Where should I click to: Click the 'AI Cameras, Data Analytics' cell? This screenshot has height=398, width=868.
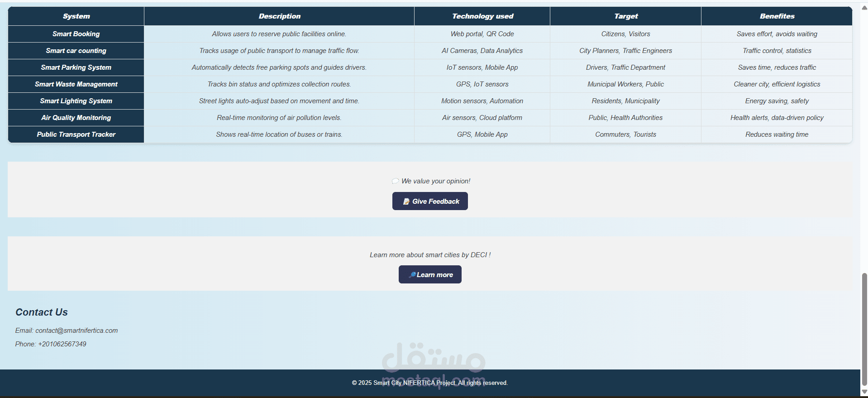coord(482,51)
